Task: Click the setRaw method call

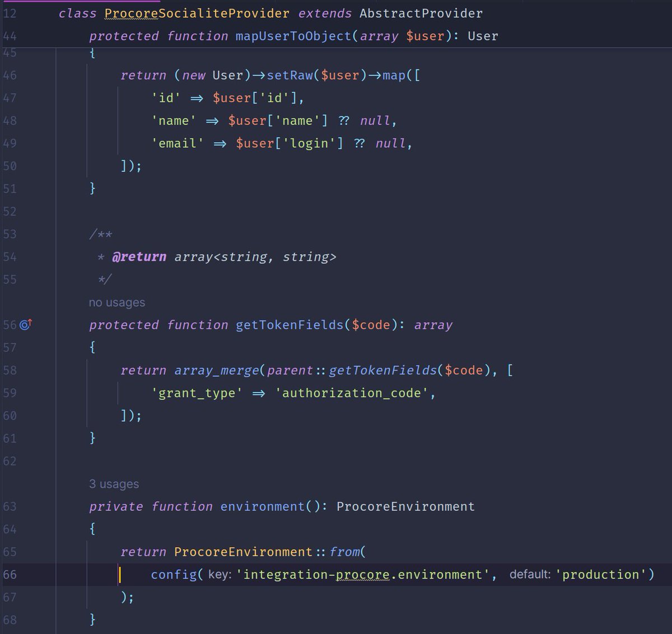Action: coord(290,75)
